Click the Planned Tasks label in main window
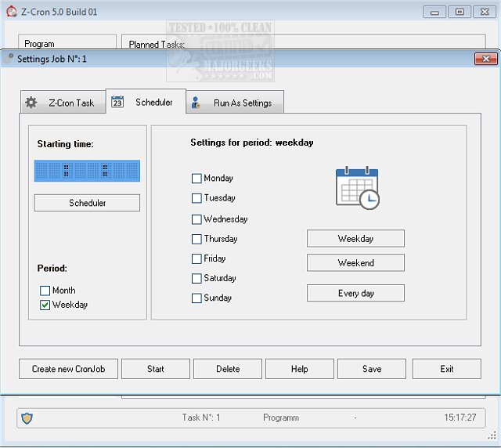This screenshot has height=448, width=501. pos(157,44)
